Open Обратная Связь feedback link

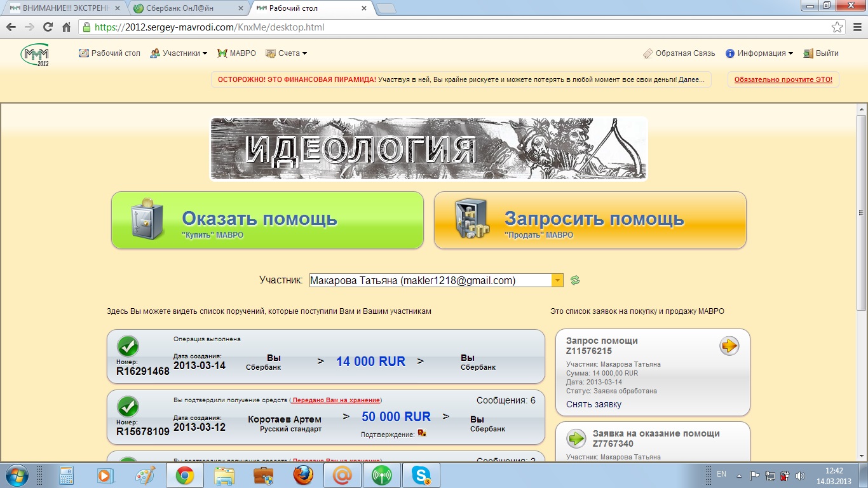[679, 53]
